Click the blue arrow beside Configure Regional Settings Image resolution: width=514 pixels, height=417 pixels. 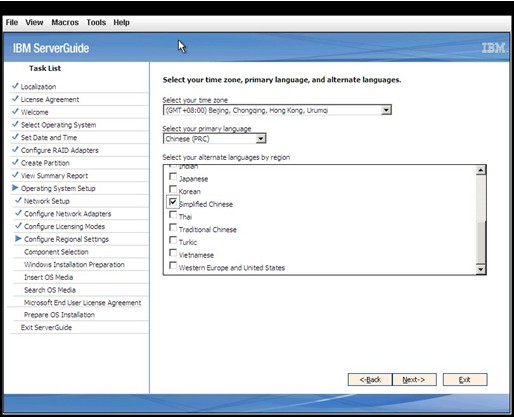[x=18, y=238]
